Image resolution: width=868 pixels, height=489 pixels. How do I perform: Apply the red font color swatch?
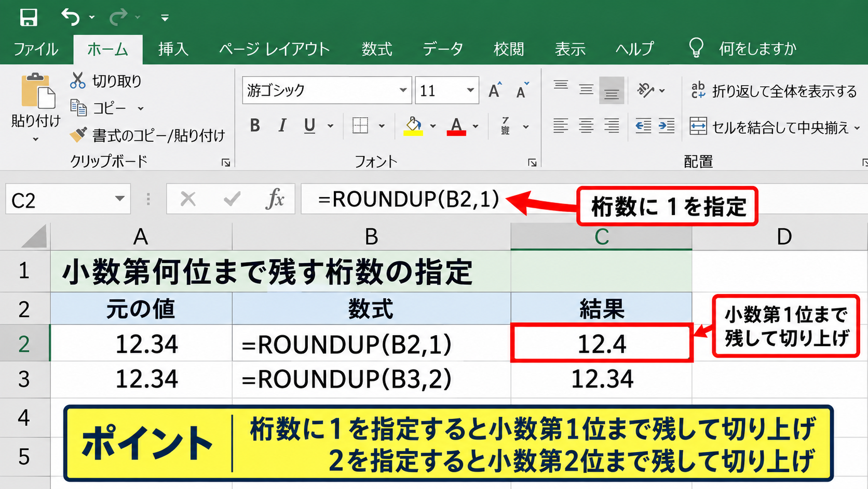coord(456,126)
